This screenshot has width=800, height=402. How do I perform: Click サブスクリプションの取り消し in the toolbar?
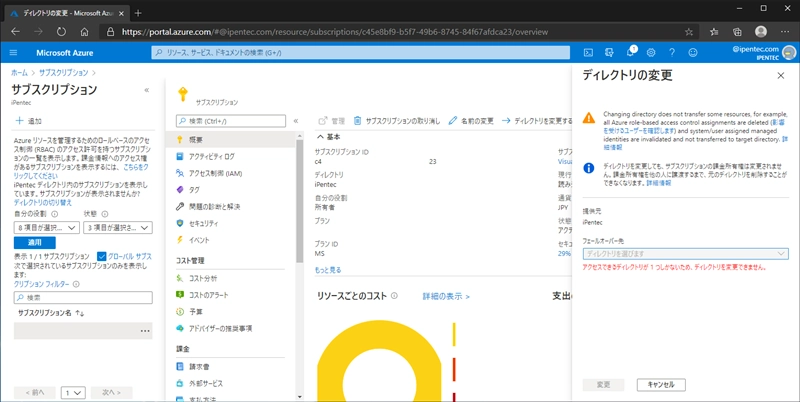396,121
